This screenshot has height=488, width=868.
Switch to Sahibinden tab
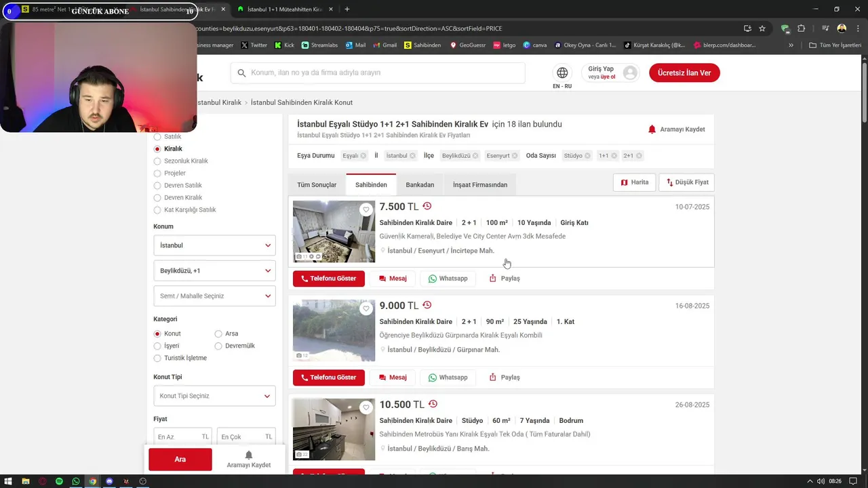point(371,185)
